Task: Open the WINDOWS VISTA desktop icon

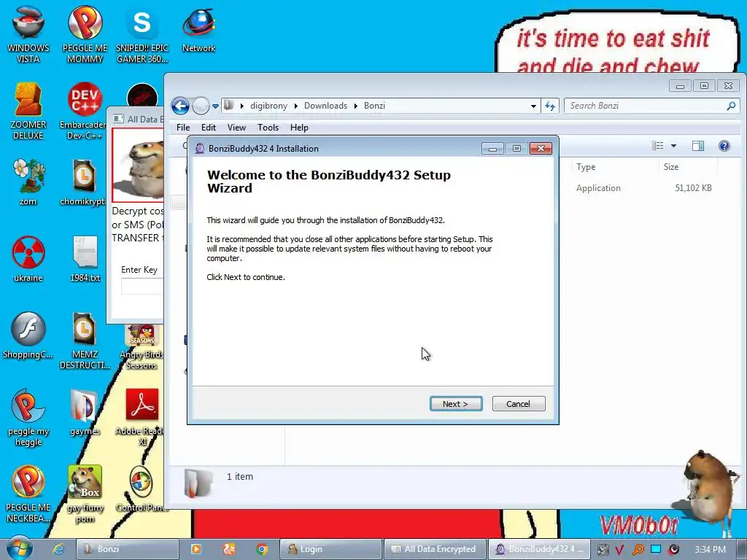Action: pyautogui.click(x=28, y=34)
